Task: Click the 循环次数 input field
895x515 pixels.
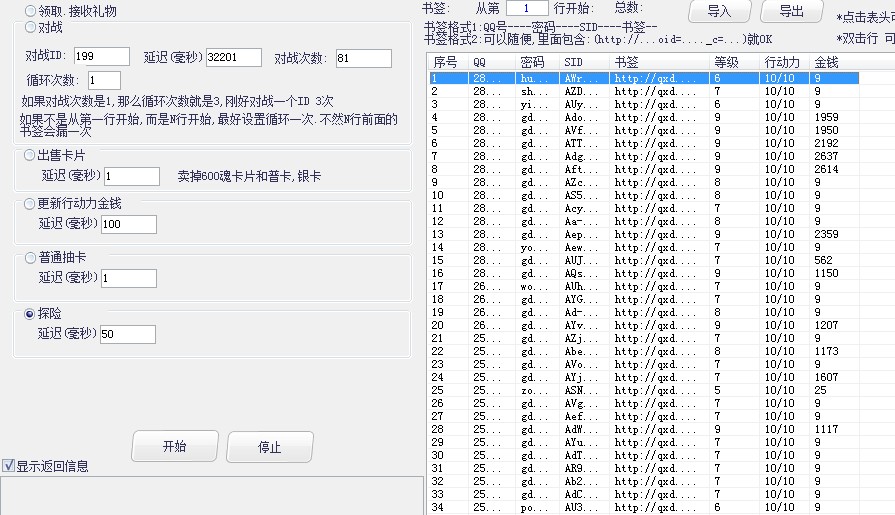Action: pos(104,81)
